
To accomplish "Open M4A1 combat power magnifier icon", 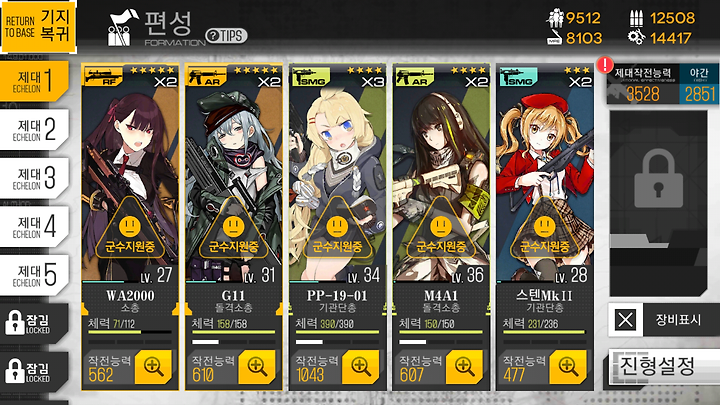I will click(x=465, y=366).
